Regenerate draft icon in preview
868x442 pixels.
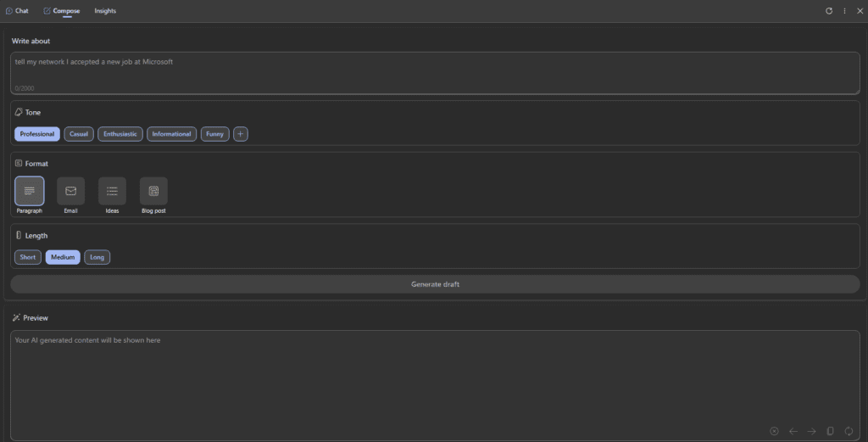849,431
